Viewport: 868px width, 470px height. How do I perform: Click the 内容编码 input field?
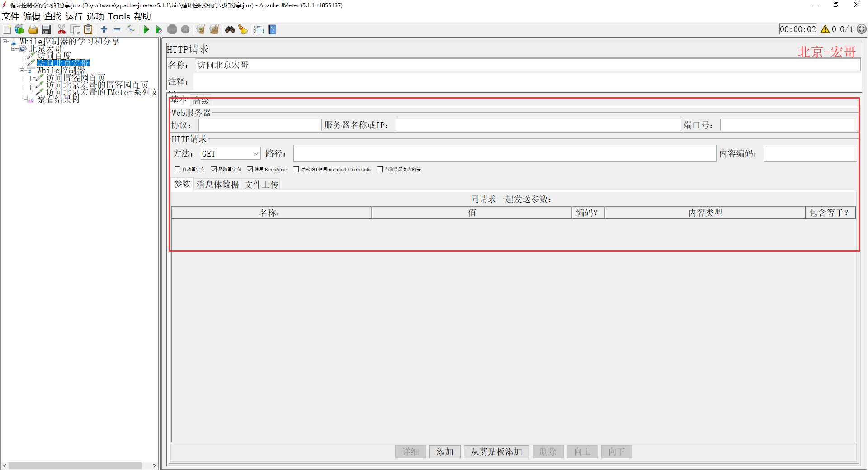[810, 153]
